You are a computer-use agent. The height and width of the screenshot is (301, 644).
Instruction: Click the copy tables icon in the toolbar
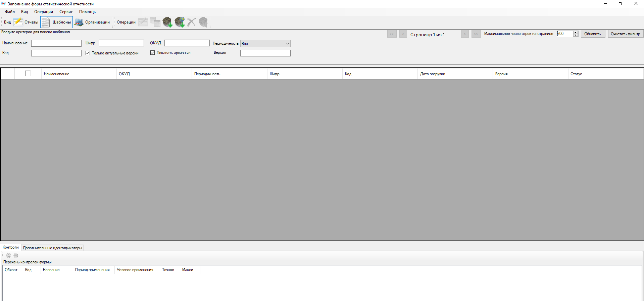(x=155, y=22)
